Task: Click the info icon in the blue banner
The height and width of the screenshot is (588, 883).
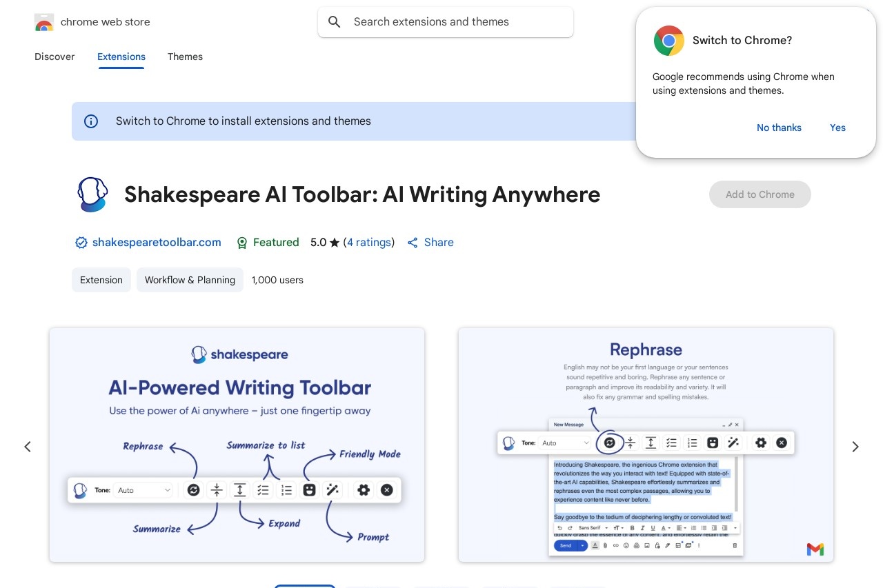Action: [x=91, y=121]
